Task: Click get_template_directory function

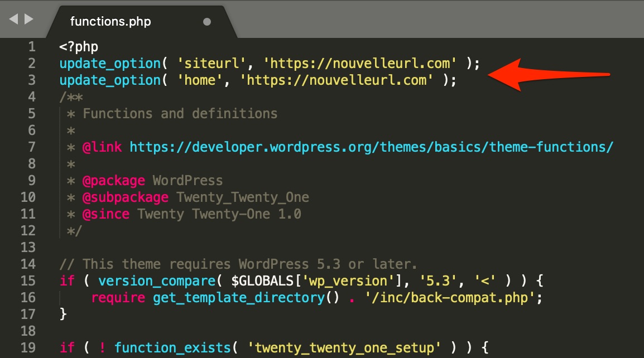Action: (x=239, y=298)
